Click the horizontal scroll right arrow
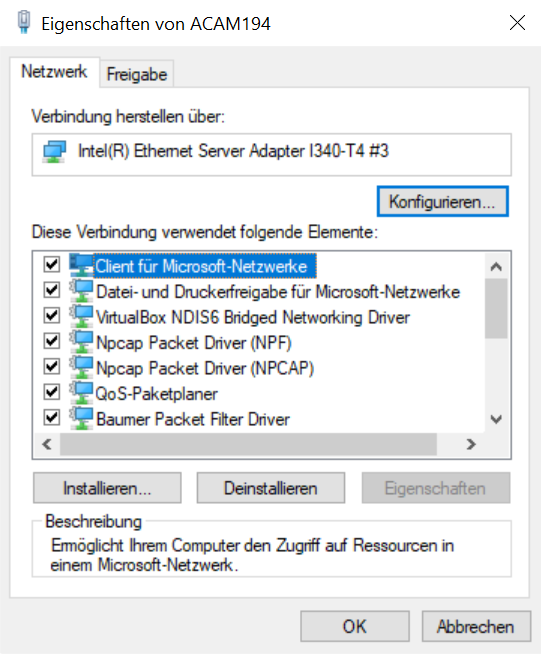The width and height of the screenshot is (541, 654). (x=471, y=444)
